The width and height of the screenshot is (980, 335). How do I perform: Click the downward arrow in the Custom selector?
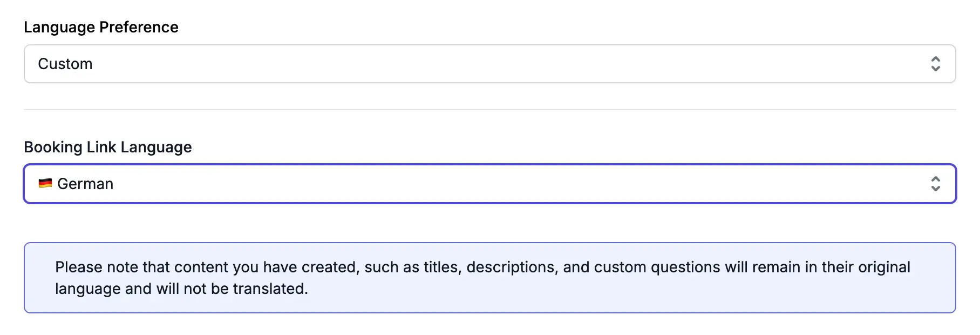(935, 69)
